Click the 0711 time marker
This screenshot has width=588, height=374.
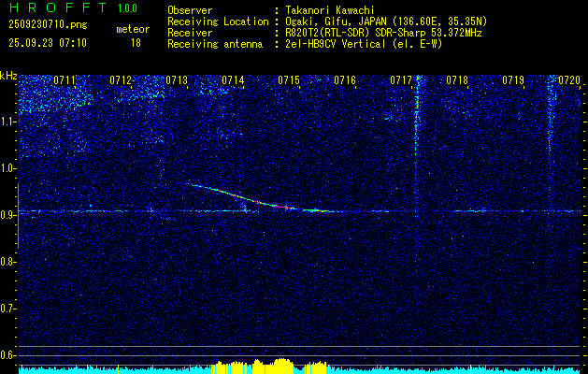pos(65,80)
